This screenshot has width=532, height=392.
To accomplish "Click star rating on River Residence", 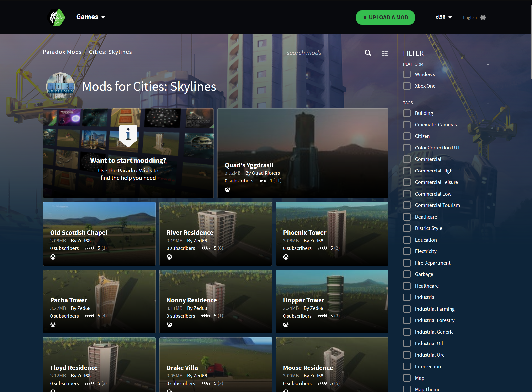I will tap(206, 248).
